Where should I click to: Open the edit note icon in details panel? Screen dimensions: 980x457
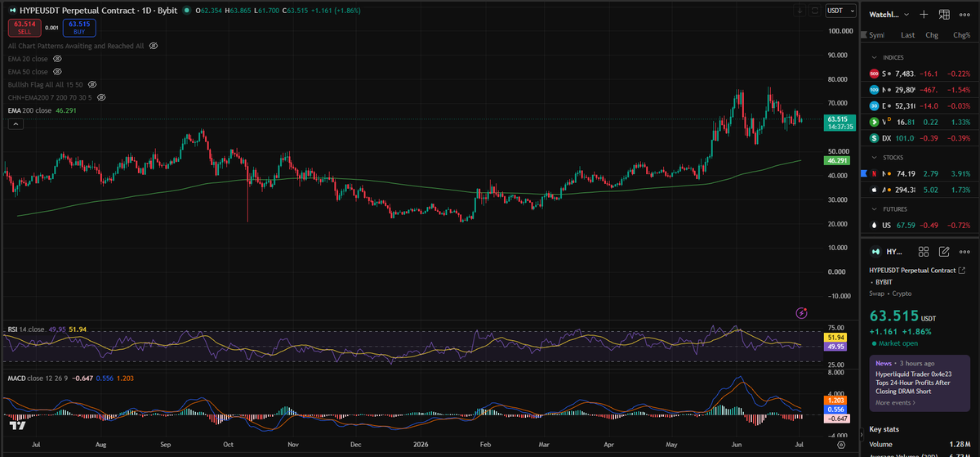[x=944, y=252]
